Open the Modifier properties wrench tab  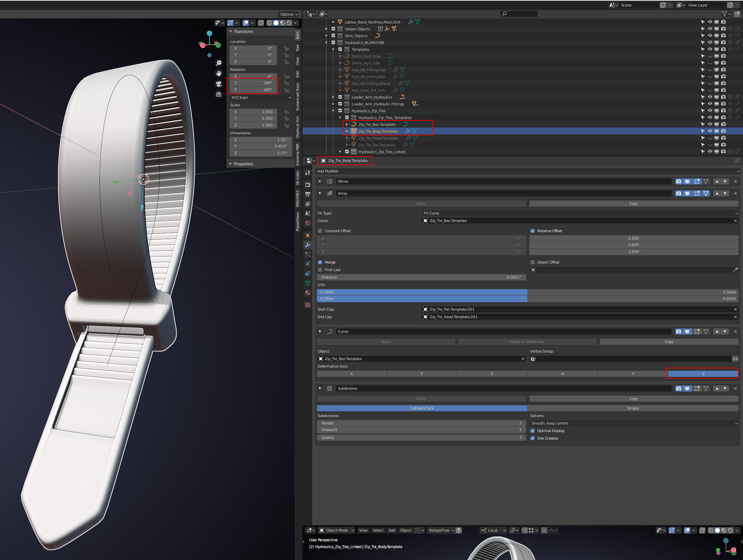pyautogui.click(x=308, y=245)
